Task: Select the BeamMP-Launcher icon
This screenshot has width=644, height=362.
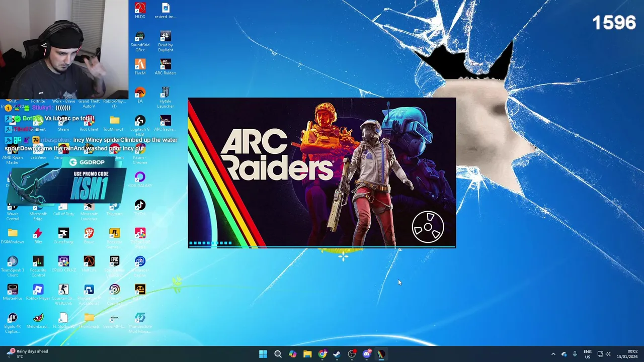Action: pos(115,320)
